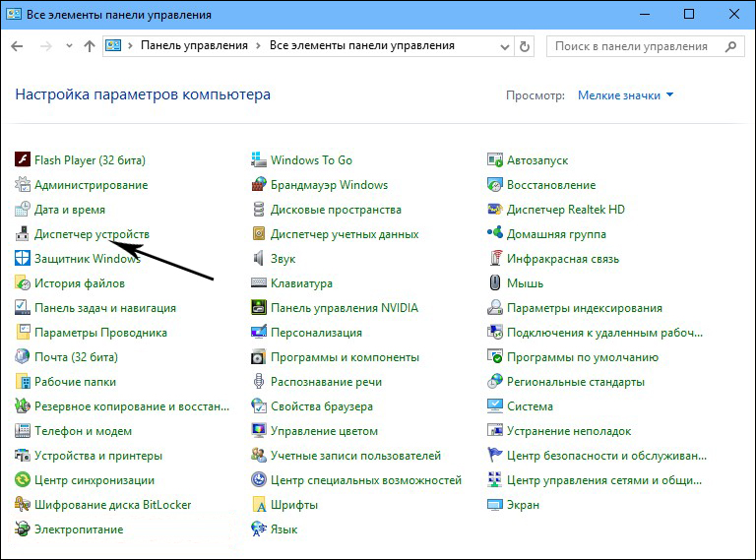Open Устранение неполадок link

pos(569,431)
